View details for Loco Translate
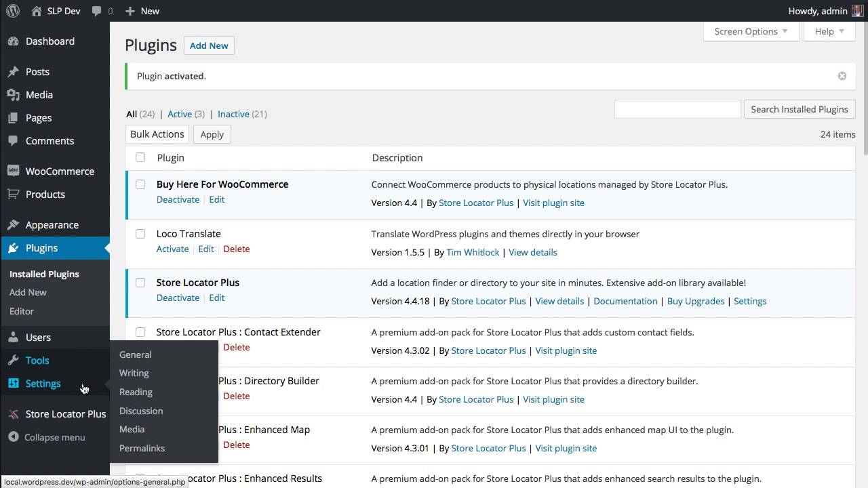 pos(533,252)
